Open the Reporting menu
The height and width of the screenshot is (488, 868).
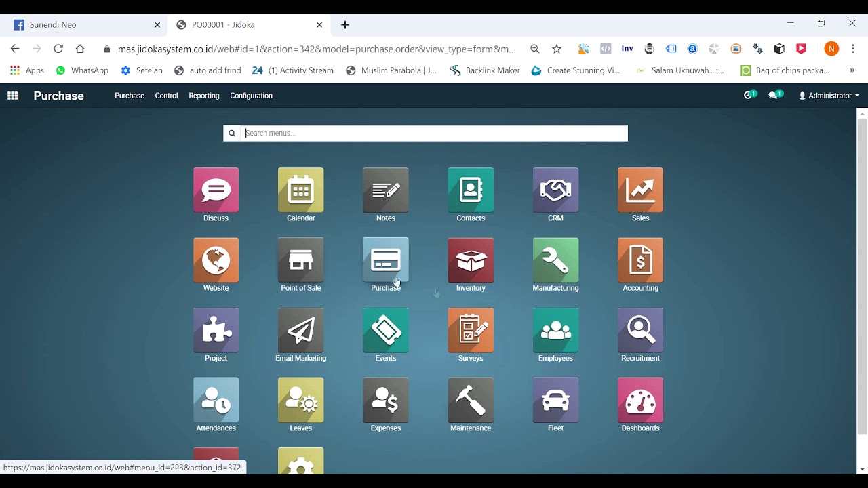pyautogui.click(x=204, y=96)
